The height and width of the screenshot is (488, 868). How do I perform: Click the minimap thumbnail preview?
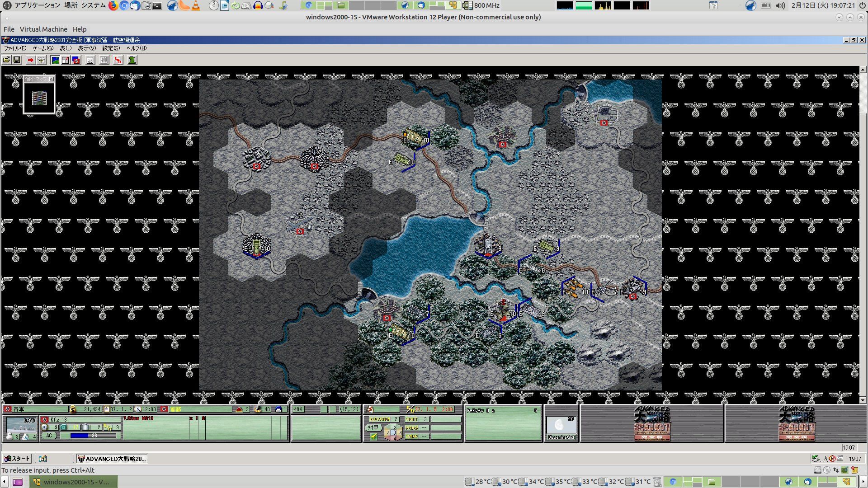tap(39, 98)
